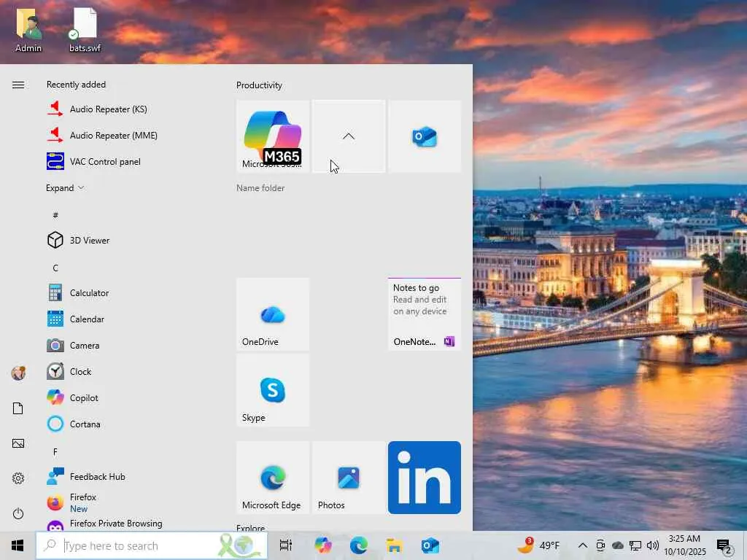Viewport: 747px width, 560px height.
Task: Open File Explorer from the taskbar
Action: click(395, 545)
